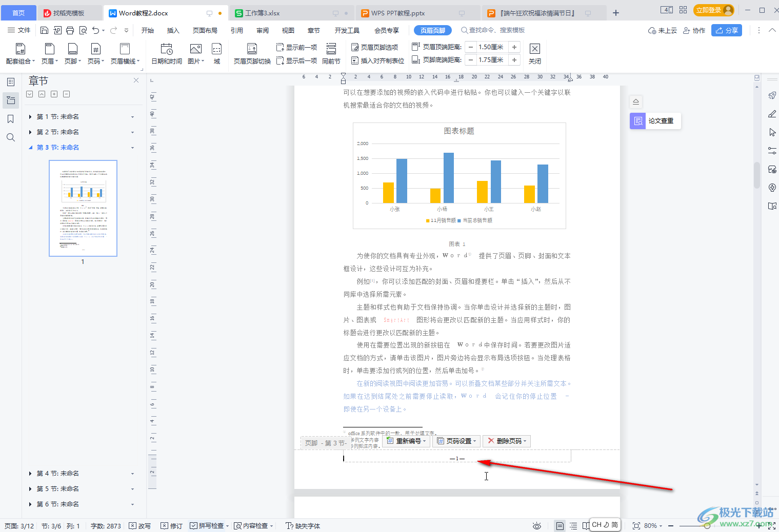779x532 pixels.
Task: Open the 页面布局 tab
Action: pos(205,30)
